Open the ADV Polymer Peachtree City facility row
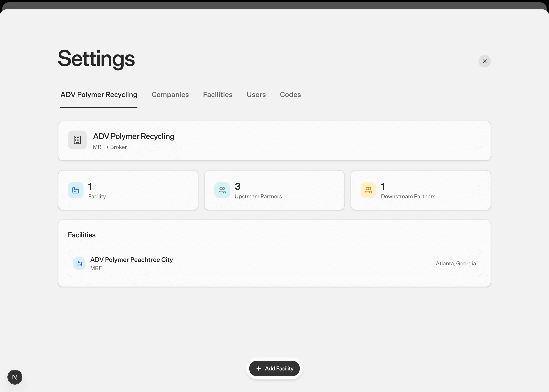 [x=274, y=263]
